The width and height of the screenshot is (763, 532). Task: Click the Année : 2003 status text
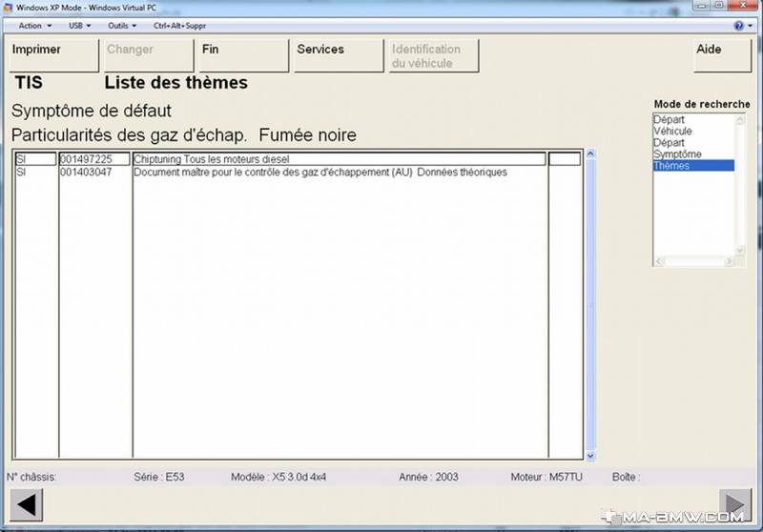pos(428,477)
